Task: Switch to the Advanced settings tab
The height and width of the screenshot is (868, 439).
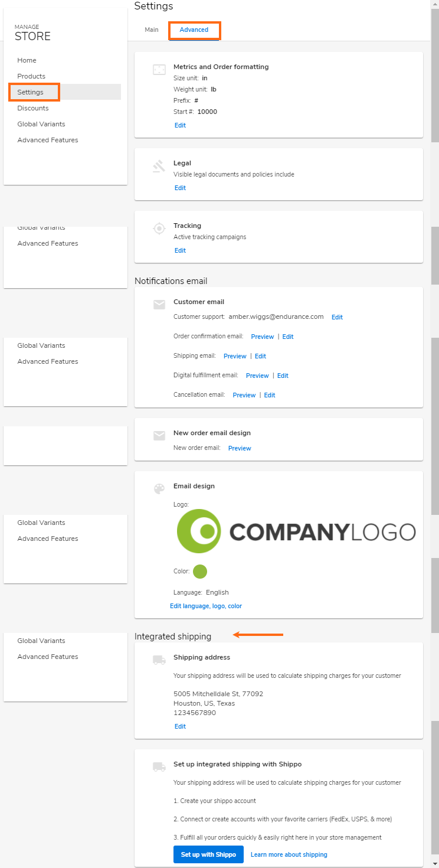Action: tap(194, 29)
